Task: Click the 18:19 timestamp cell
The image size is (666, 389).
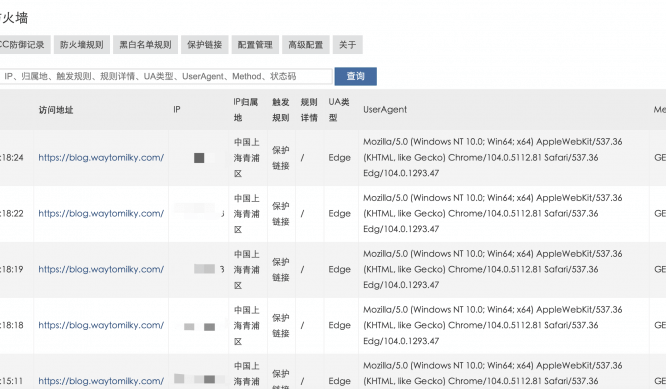Action: [x=12, y=269]
